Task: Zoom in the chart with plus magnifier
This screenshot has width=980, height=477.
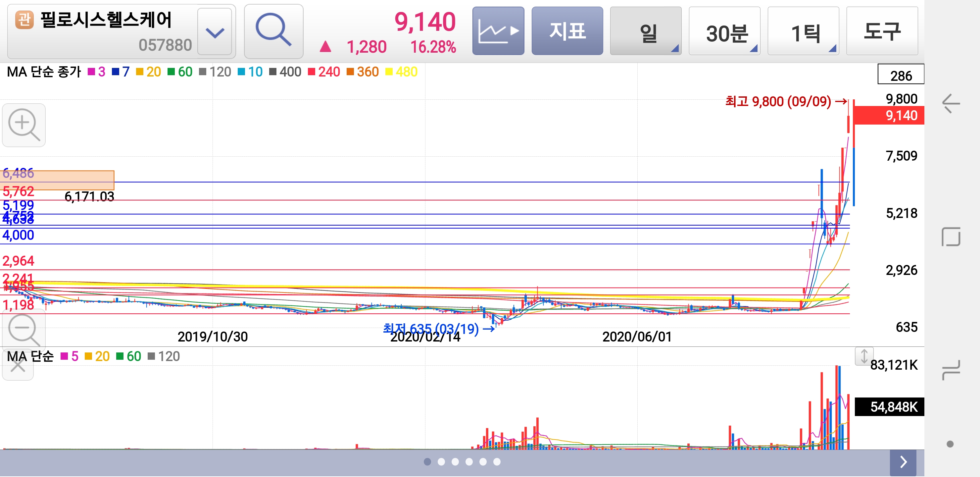Action: tap(24, 125)
